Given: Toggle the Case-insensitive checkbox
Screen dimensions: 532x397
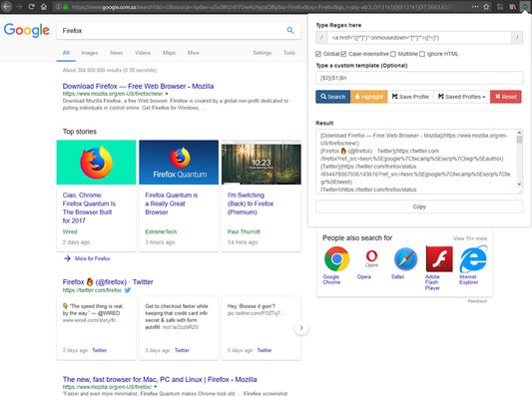Looking at the screenshot, I should click(x=343, y=54).
